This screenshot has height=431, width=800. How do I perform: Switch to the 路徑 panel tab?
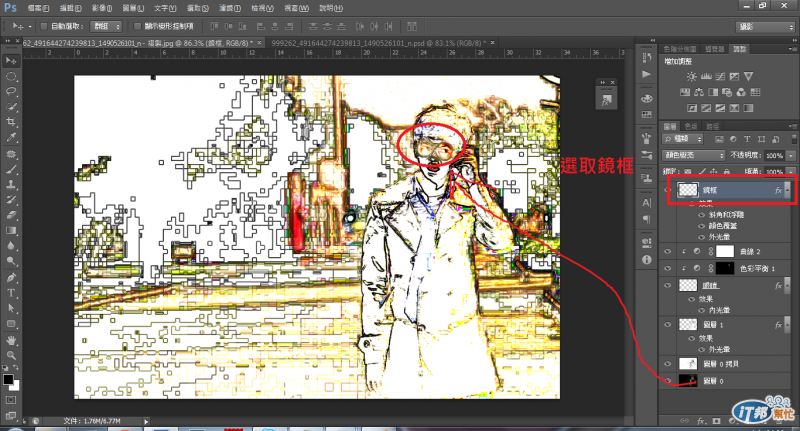coord(713,126)
